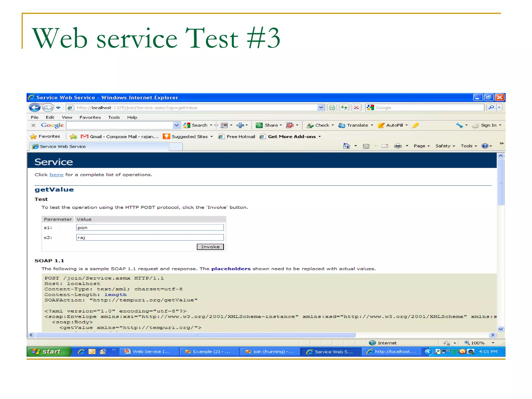Image resolution: width=532 pixels, height=399 pixels.
Task: Click the Google toolbar close X
Action: click(34, 125)
